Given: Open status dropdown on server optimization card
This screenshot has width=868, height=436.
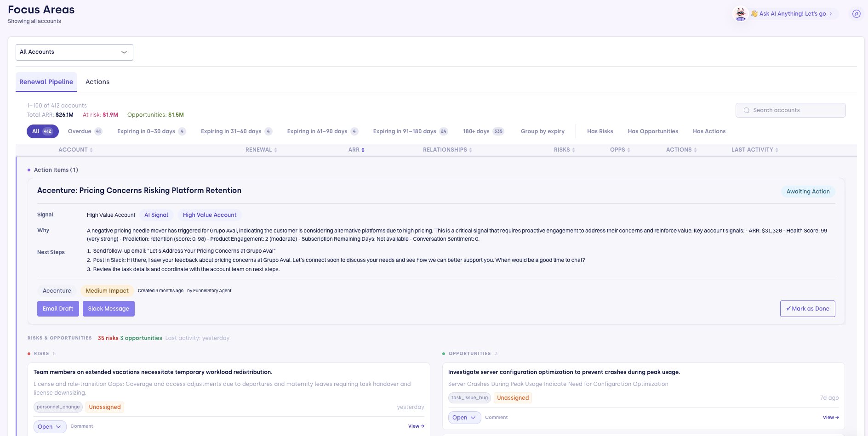Looking at the screenshot, I should coord(464,418).
